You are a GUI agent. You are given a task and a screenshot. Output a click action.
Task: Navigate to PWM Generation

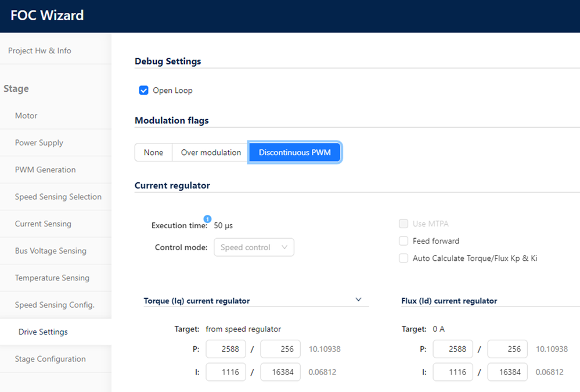pyautogui.click(x=45, y=170)
